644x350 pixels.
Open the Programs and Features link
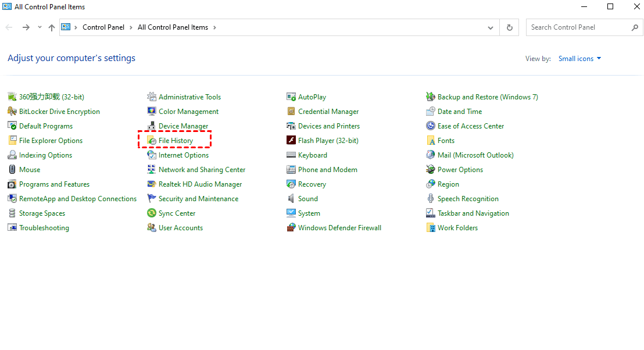(x=54, y=184)
